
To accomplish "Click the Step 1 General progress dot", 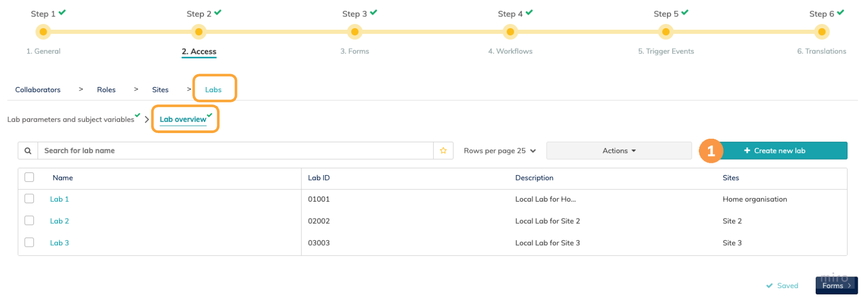I will pos(44,32).
